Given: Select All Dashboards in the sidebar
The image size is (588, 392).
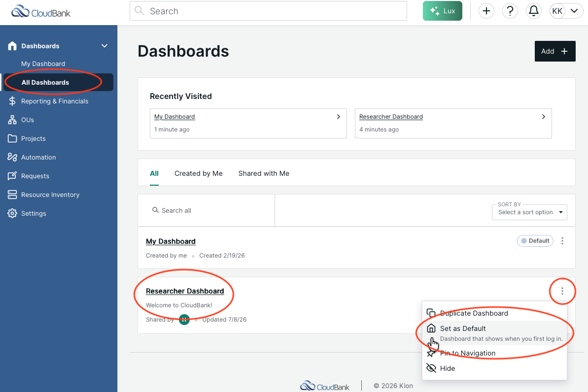Looking at the screenshot, I should pyautogui.click(x=59, y=82).
